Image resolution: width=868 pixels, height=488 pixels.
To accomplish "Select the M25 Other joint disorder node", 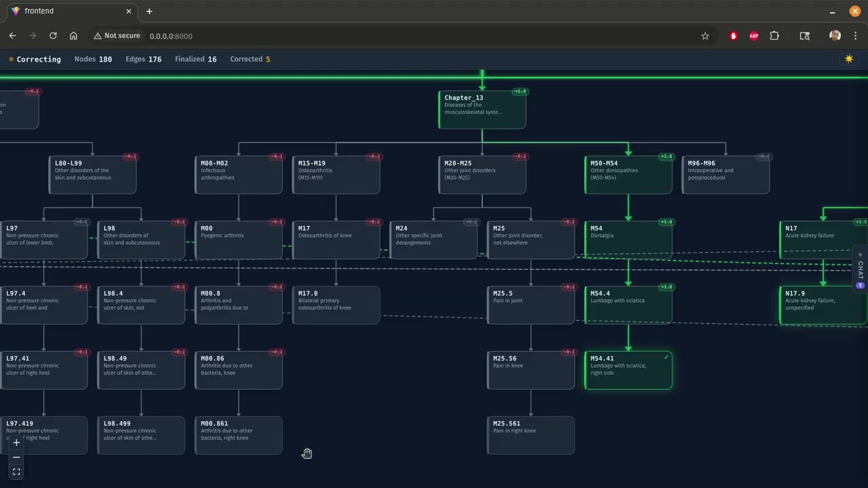I will (531, 240).
